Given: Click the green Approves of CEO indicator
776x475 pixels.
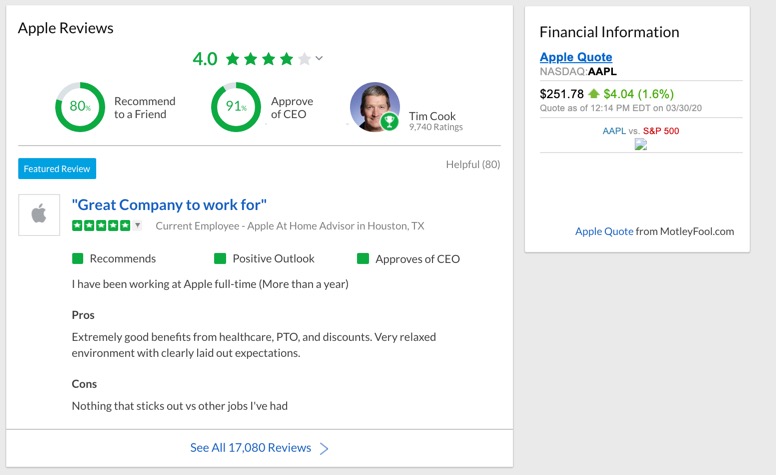Looking at the screenshot, I should (x=363, y=258).
